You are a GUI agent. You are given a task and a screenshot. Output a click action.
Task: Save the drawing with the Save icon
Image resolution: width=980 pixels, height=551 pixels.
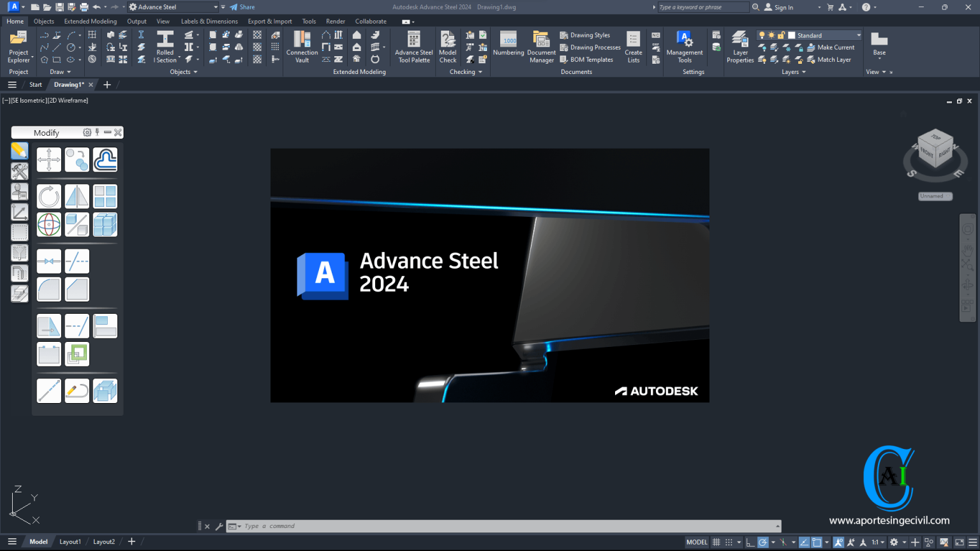tap(59, 7)
